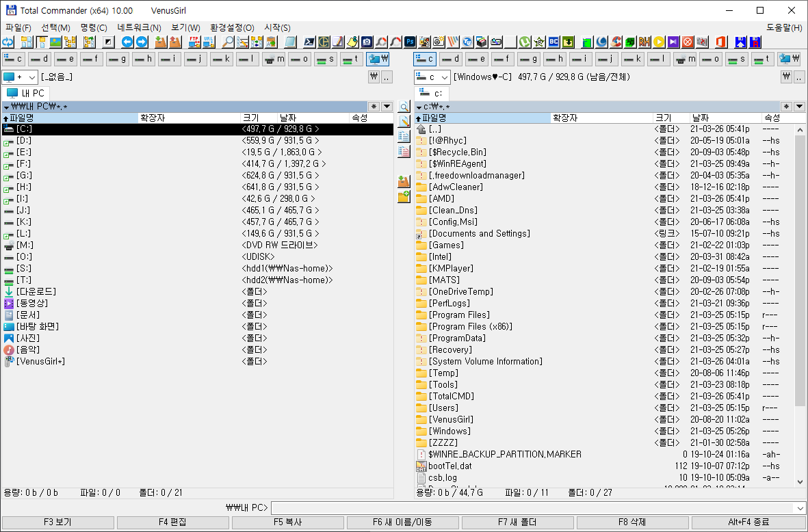Launch PowerShell from the toolbar

[309, 42]
